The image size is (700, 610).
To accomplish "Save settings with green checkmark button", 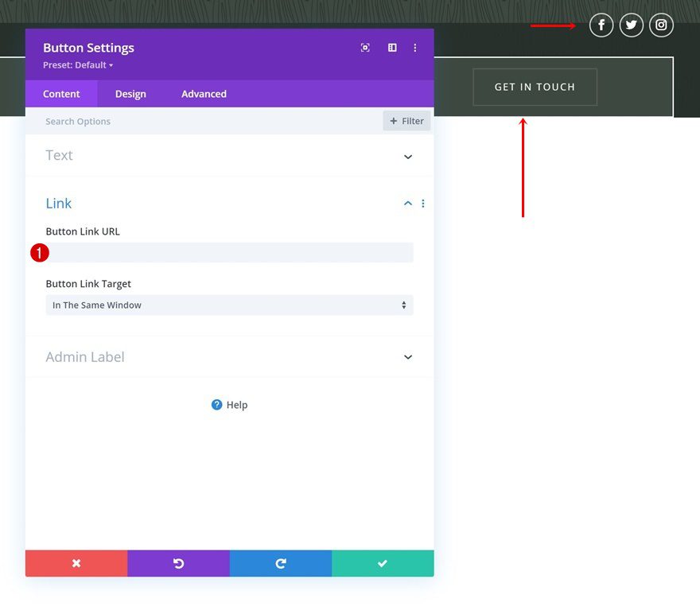I will coord(383,563).
